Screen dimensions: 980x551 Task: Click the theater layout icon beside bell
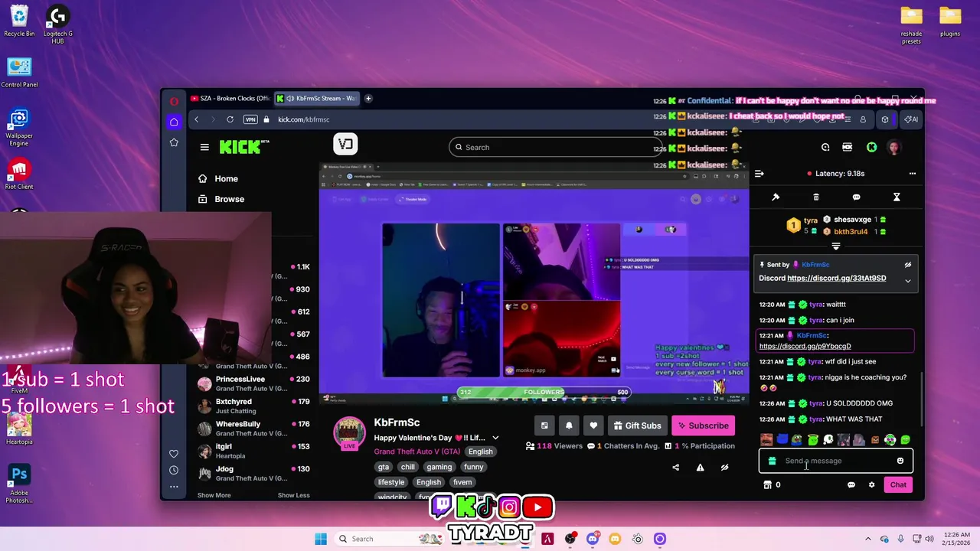544,425
